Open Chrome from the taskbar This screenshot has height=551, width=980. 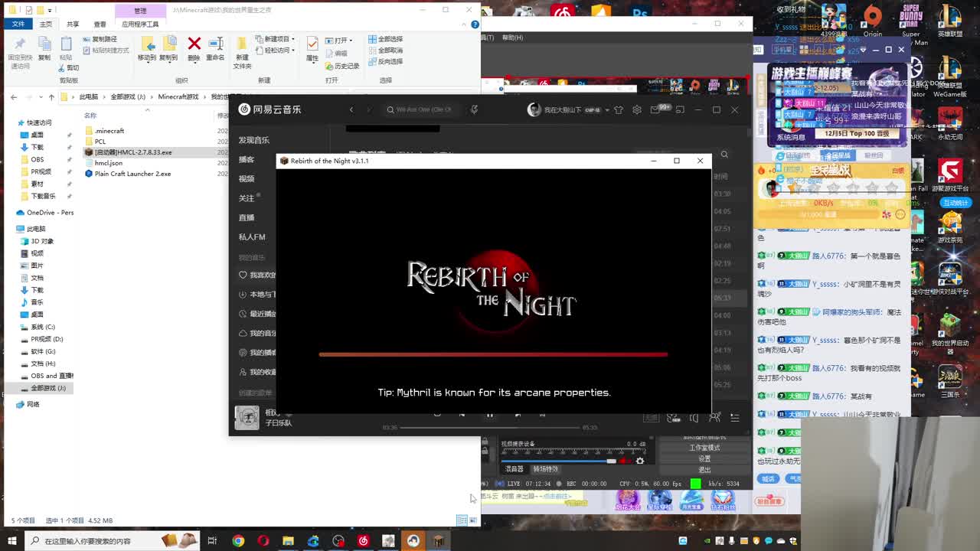click(x=238, y=541)
